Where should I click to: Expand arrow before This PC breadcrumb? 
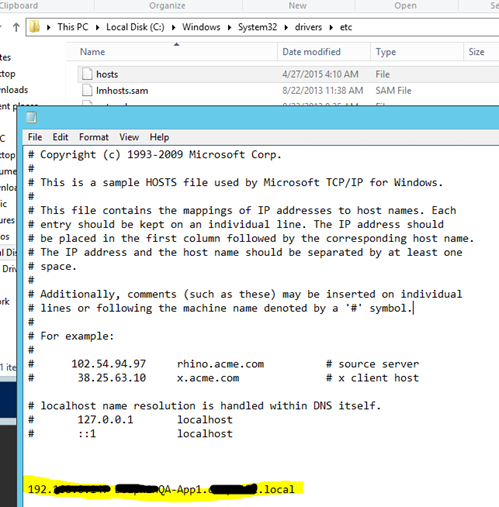tap(49, 27)
